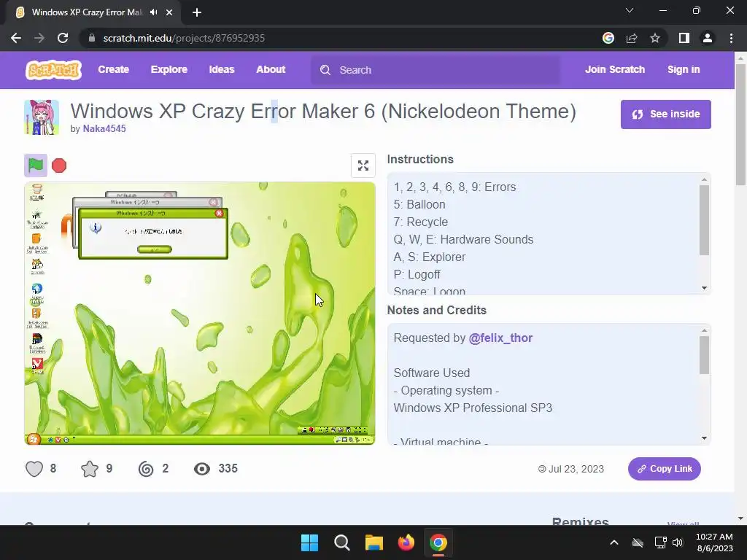Click Chrome icon in taskbar

[438, 542]
